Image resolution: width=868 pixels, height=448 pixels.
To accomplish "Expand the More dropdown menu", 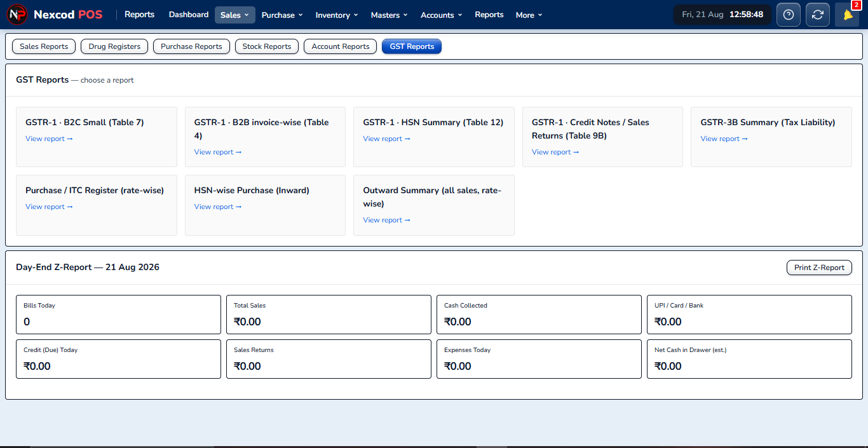I will click(529, 15).
